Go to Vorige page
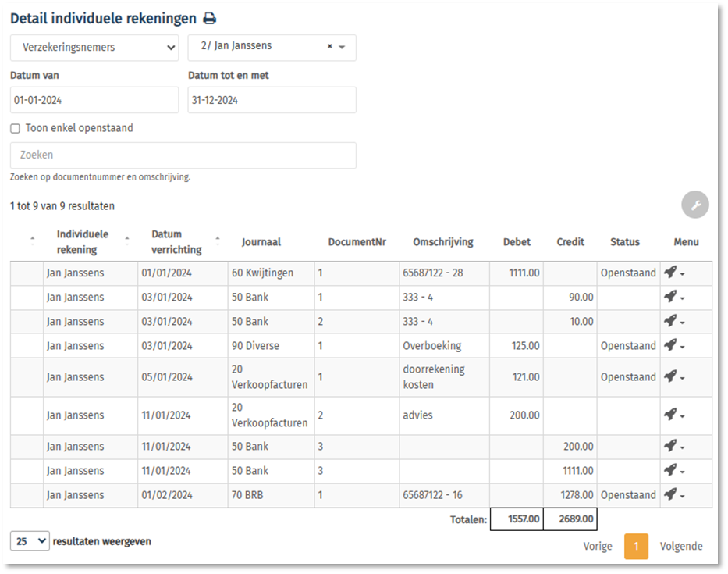Image resolution: width=728 pixels, height=574 pixels. (x=598, y=546)
